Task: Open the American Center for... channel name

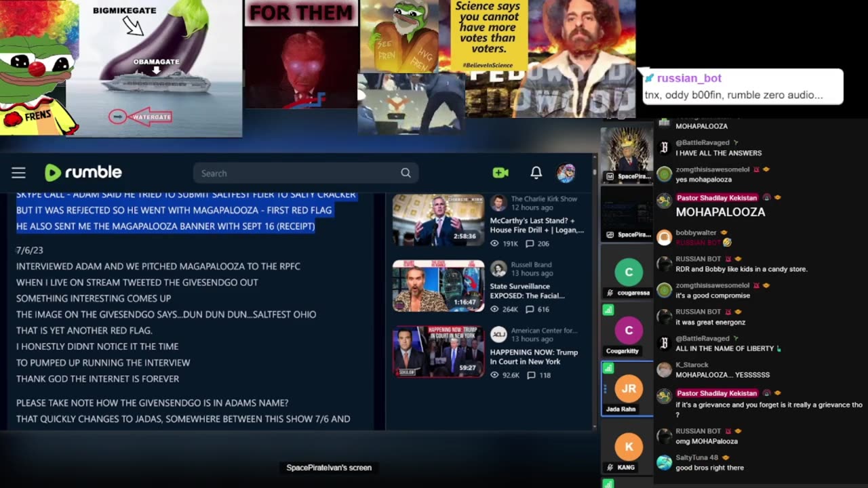Action: coord(544,330)
